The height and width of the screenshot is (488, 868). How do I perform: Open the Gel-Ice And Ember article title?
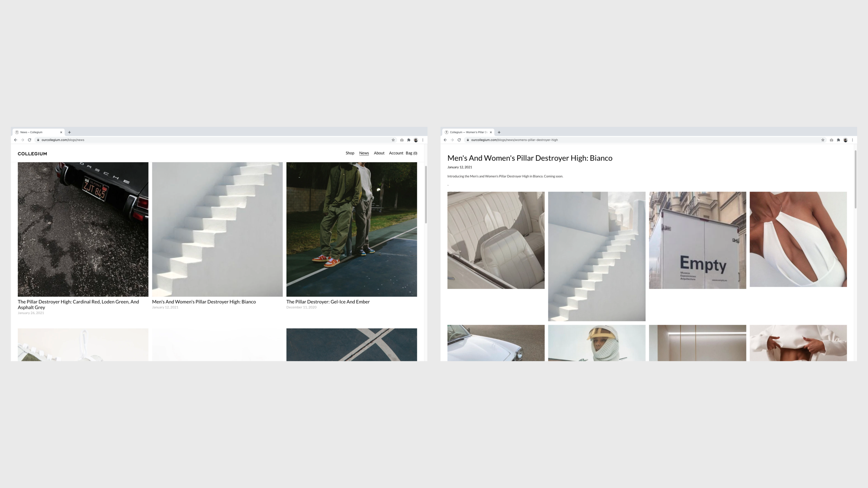click(328, 302)
